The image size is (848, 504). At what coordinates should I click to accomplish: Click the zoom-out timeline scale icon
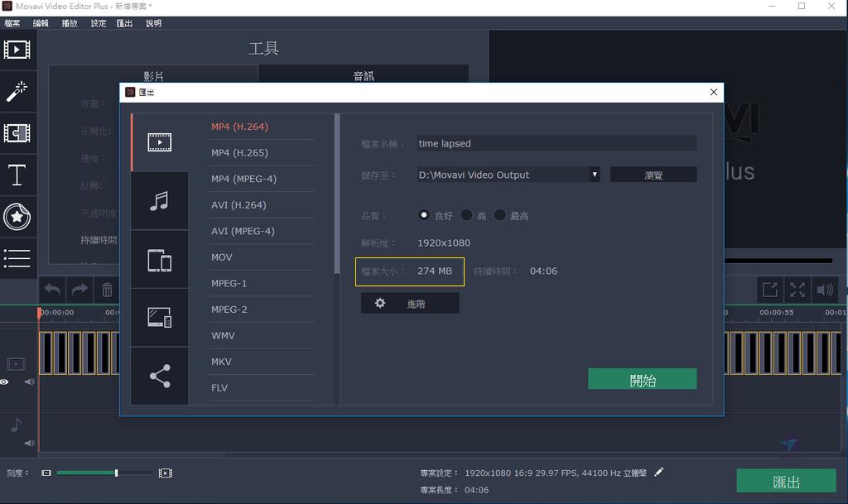[46, 473]
